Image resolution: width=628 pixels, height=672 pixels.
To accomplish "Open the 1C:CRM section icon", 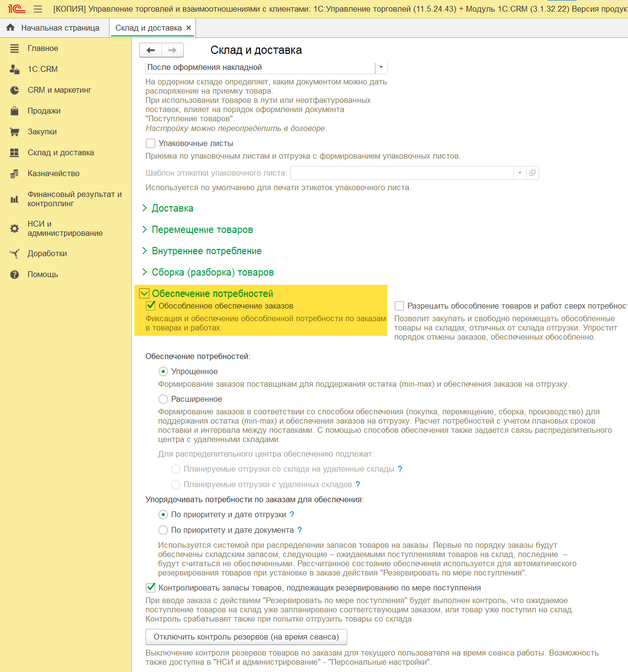I will click(15, 69).
